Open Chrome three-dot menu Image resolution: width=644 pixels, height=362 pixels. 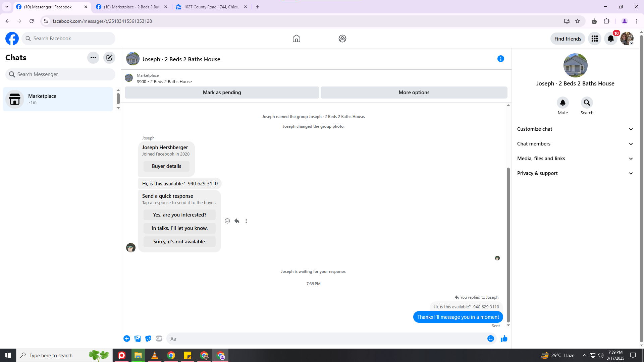click(x=637, y=21)
